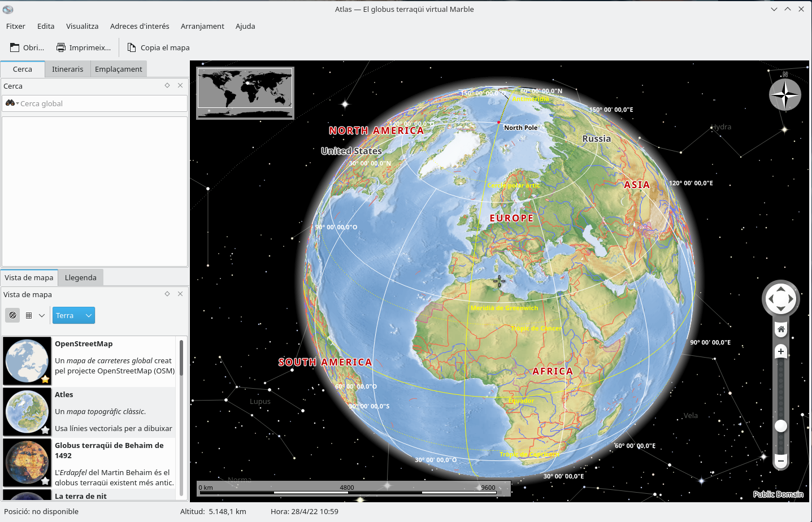
Task: Open the Fitxer menu
Action: [x=16, y=26]
